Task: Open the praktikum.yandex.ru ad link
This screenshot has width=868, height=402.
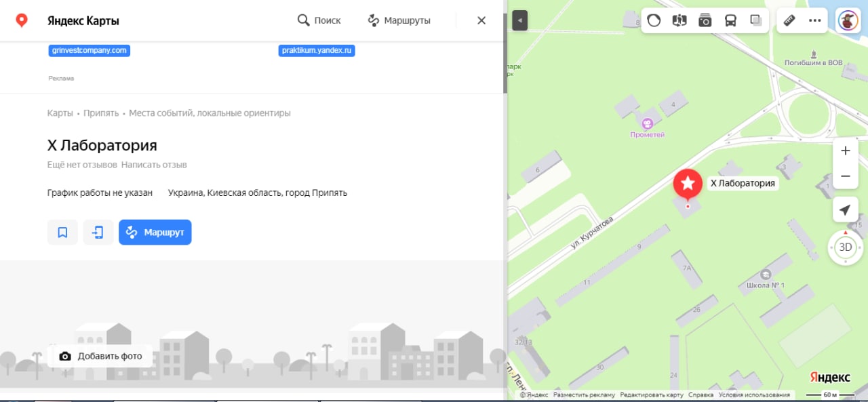Action: click(317, 50)
